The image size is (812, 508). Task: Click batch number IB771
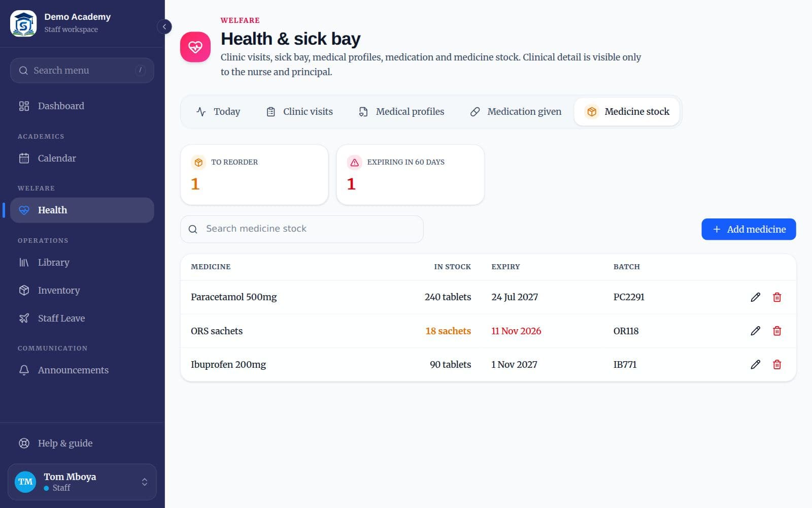(625, 365)
